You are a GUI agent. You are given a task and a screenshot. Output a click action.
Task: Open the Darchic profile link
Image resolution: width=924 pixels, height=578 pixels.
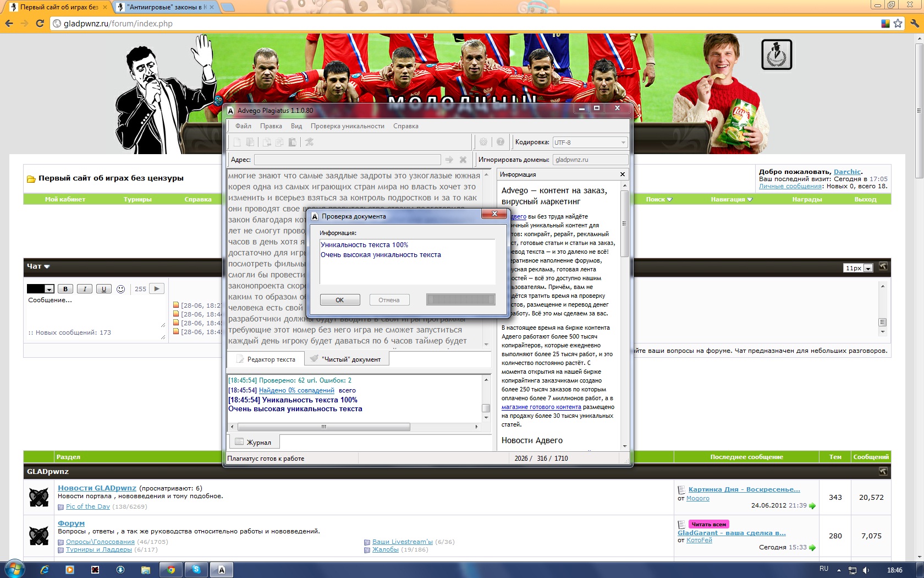pyautogui.click(x=846, y=172)
